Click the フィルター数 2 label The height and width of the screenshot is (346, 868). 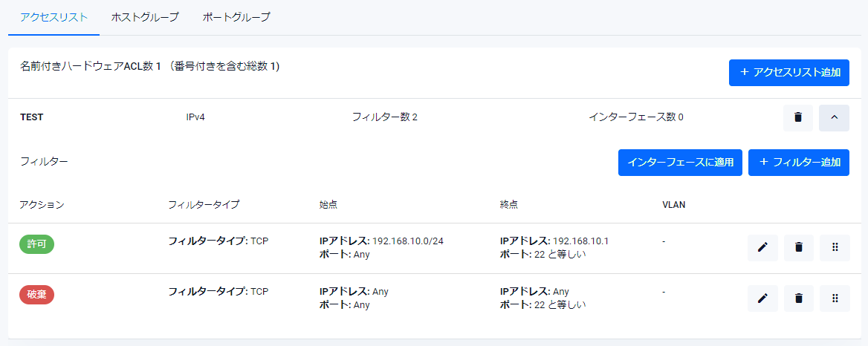click(x=384, y=117)
